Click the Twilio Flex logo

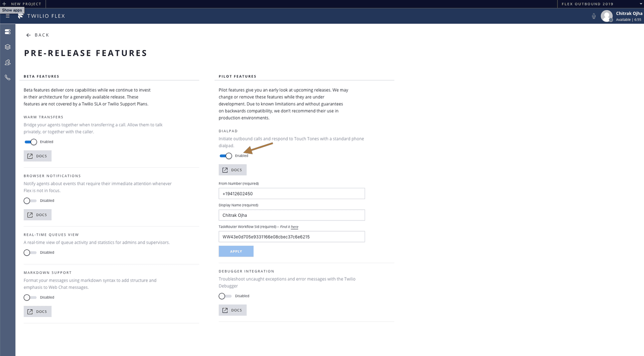click(21, 16)
